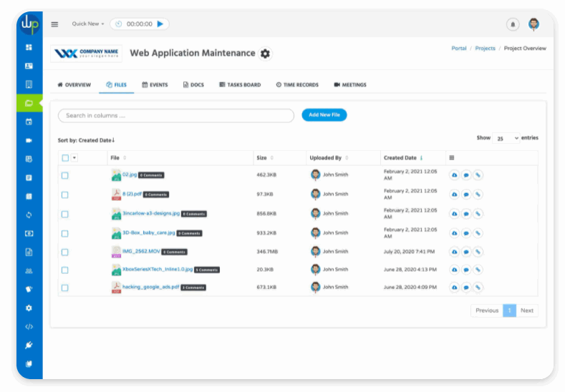Click the company logo image
565x392 pixels.
86,54
